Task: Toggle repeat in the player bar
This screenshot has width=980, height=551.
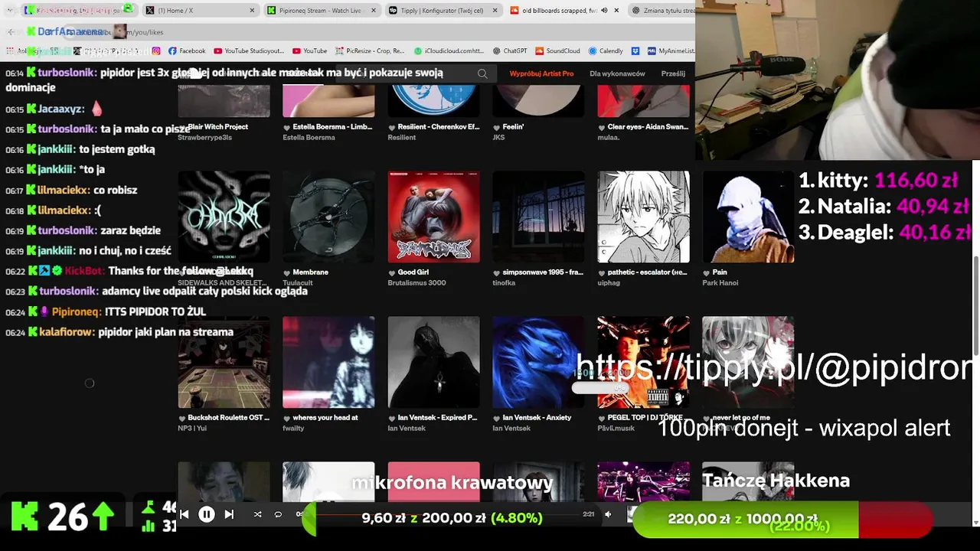Action: coord(278,514)
